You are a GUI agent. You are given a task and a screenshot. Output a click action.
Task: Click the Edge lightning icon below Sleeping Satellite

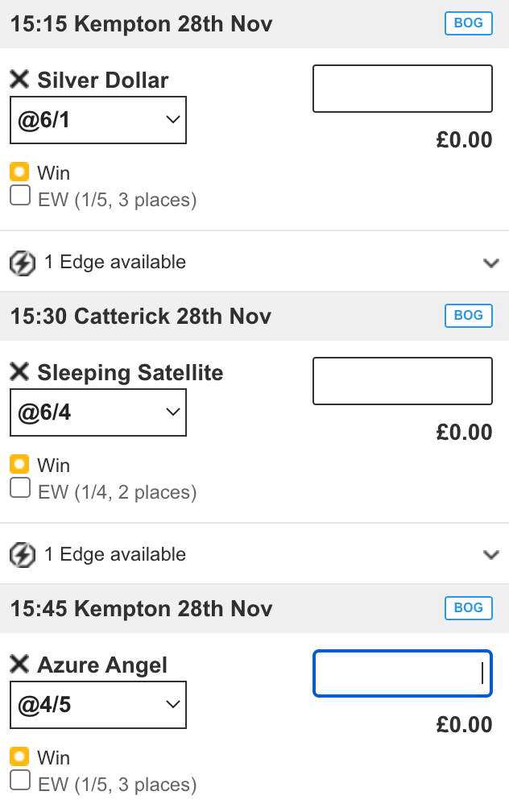(22, 555)
